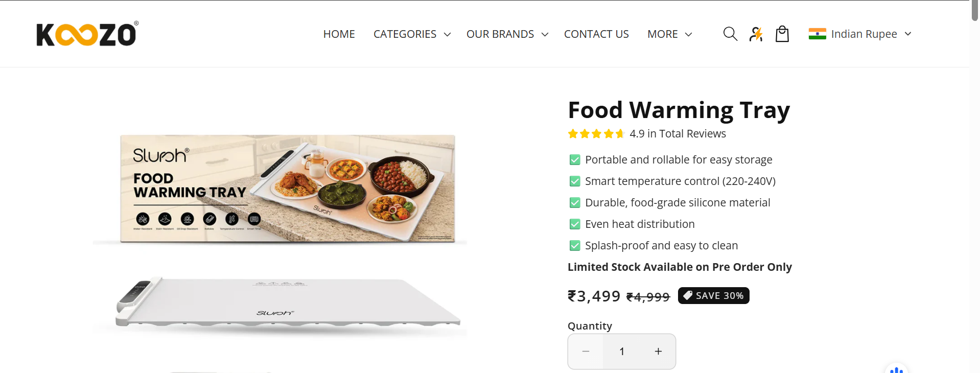Click the account login icon

756,34
